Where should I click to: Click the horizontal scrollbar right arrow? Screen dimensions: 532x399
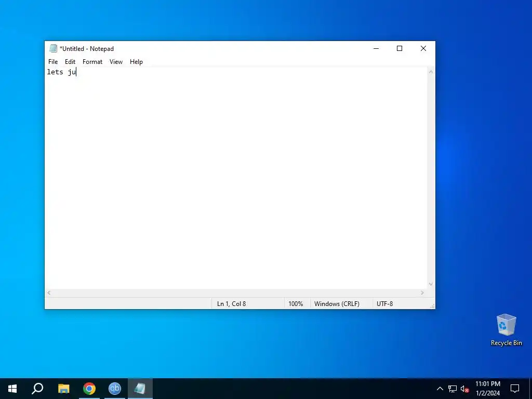[422, 293]
